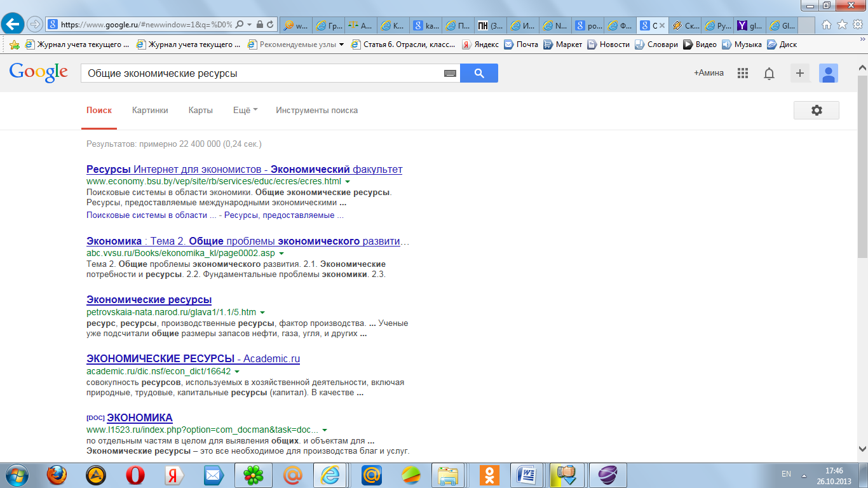This screenshot has height=488, width=868.
Task: Click the address bar refresh icon
Action: pos(271,25)
